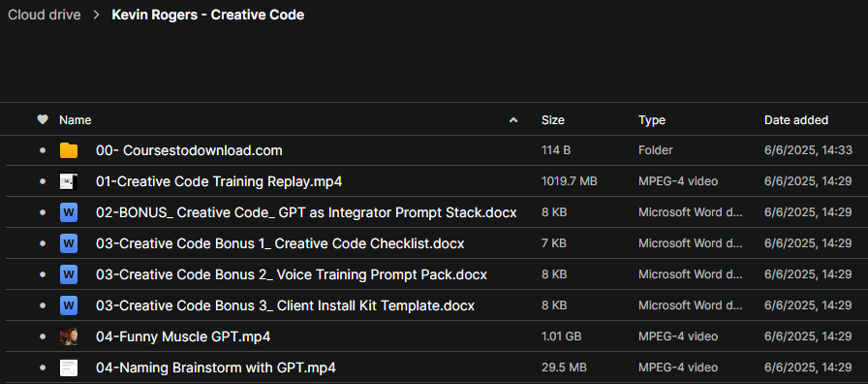Click the 29.5 MB size value
Viewport: 868px width, 384px height.
pos(564,368)
